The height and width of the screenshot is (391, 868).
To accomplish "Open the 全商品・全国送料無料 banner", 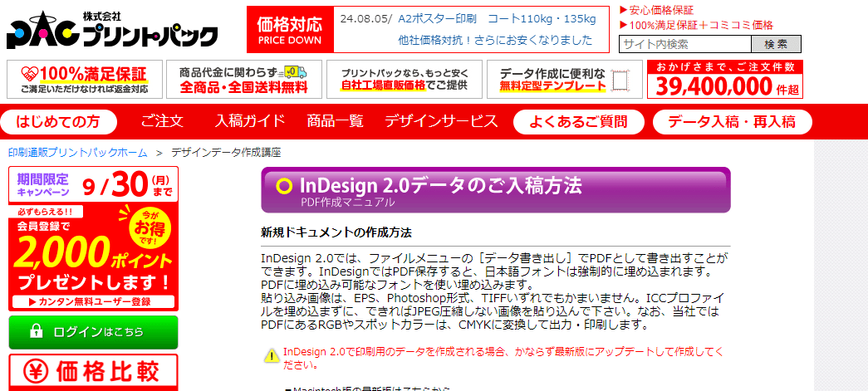I will point(243,79).
